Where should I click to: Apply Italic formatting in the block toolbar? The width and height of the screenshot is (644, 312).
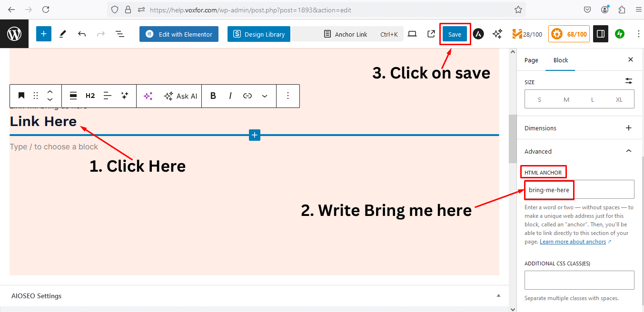[230, 96]
